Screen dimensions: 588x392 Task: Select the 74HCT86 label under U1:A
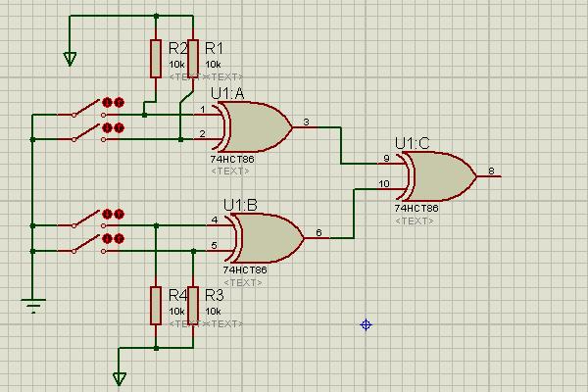(232, 159)
